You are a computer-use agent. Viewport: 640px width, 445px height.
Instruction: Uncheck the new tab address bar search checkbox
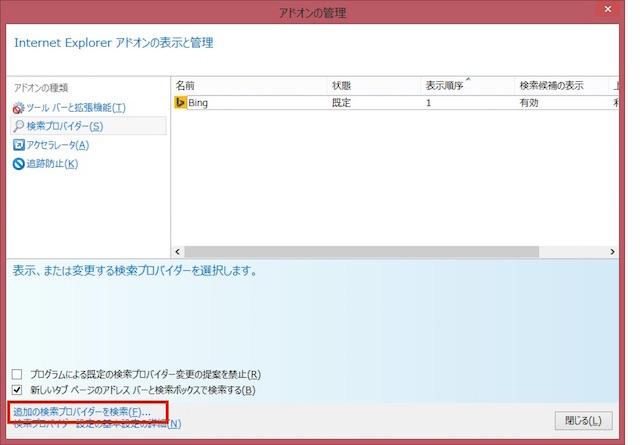coord(17,390)
